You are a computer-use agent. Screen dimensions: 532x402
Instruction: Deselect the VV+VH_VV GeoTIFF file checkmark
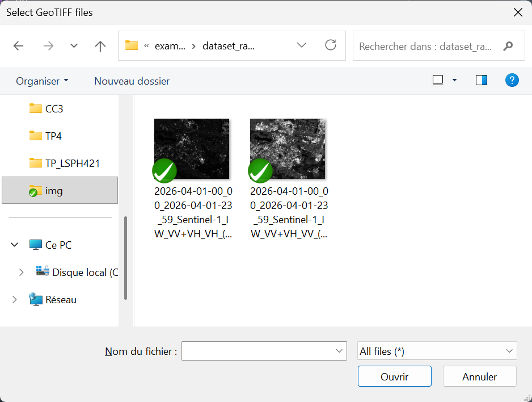pyautogui.click(x=260, y=171)
